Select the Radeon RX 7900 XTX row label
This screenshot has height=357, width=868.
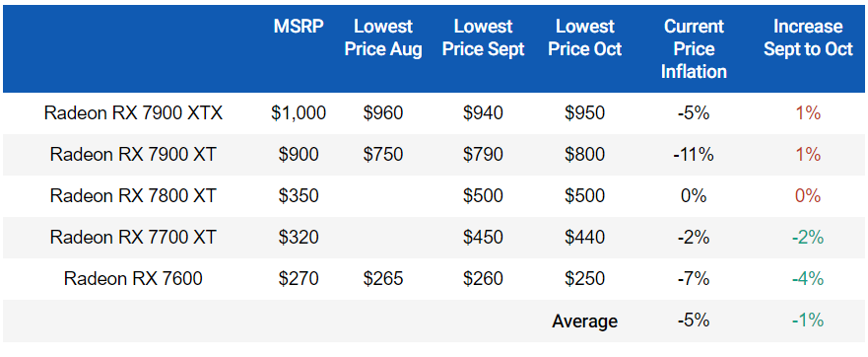pos(133,113)
